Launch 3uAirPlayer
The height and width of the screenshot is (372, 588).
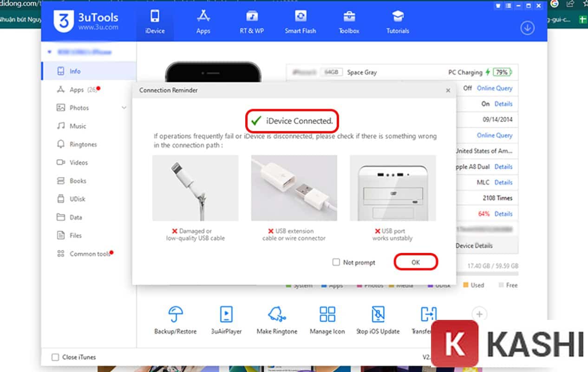click(x=226, y=319)
